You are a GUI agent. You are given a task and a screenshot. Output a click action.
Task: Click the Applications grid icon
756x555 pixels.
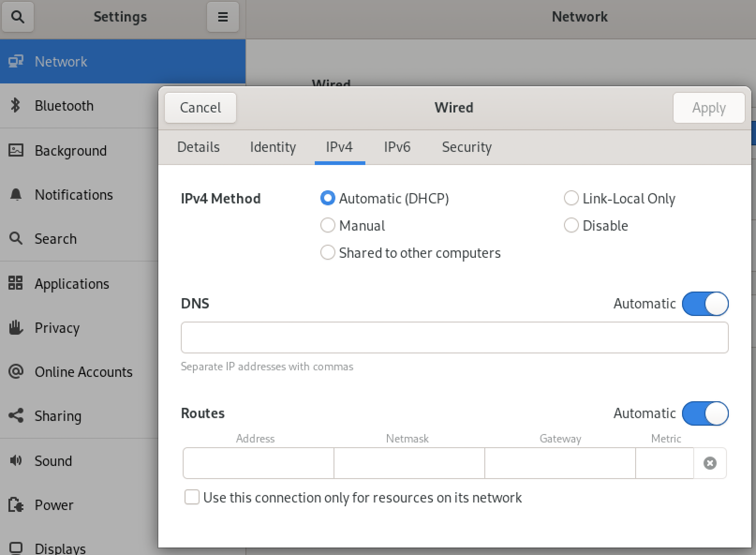tap(15, 283)
